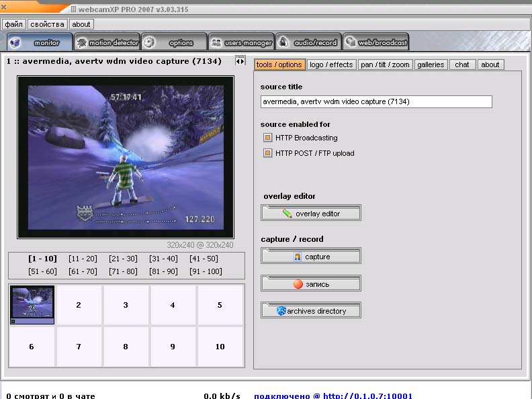Open the audio/record tab
Screen dimensions: 532x399
click(308, 42)
